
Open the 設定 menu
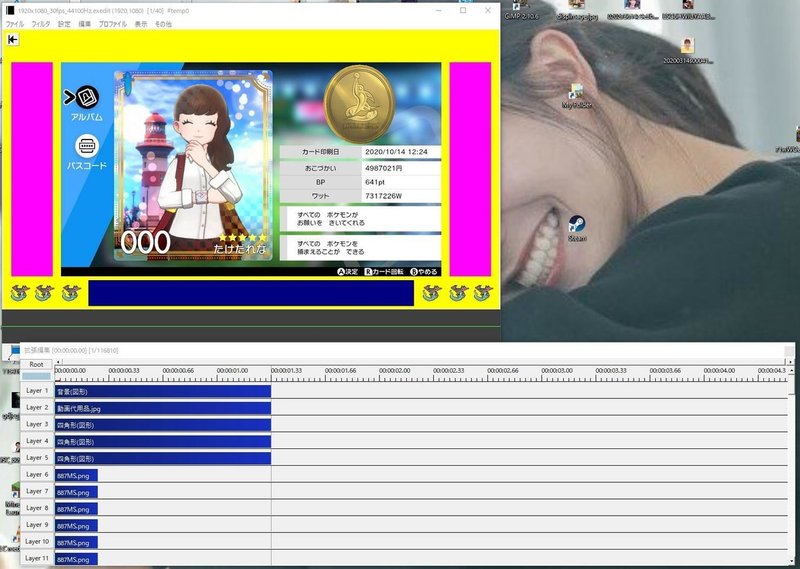coord(64,24)
